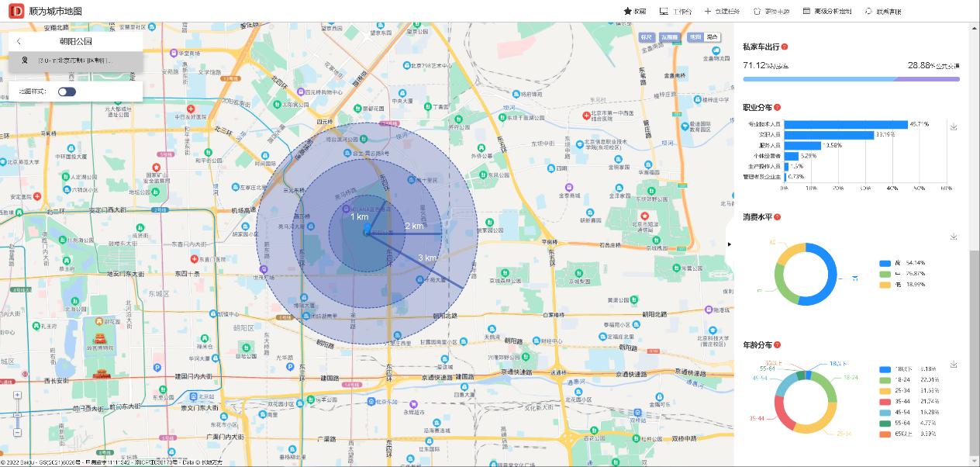Click the right panel vertical scrollbar
The height and width of the screenshot is (467, 980).
click(975, 349)
